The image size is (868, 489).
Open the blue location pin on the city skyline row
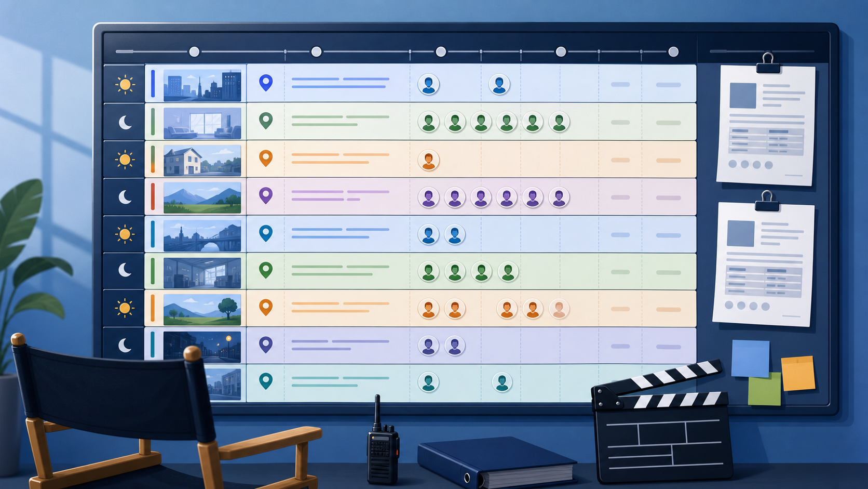coord(266,83)
